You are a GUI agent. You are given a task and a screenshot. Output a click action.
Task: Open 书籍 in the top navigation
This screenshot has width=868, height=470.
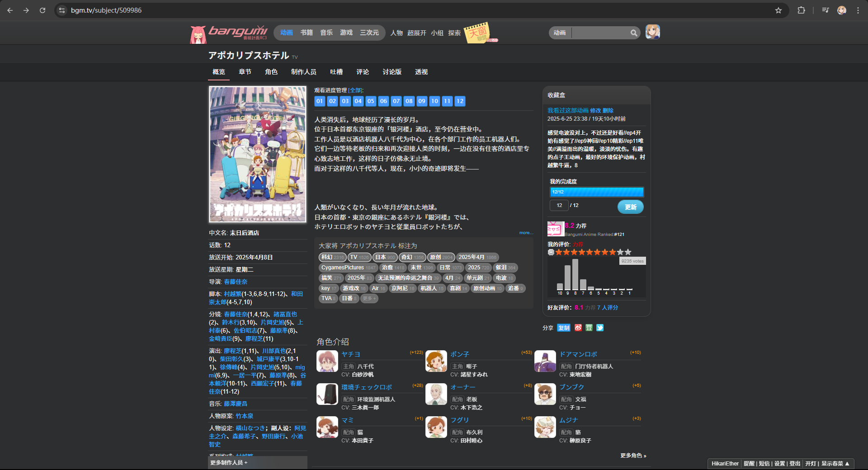[x=307, y=33]
